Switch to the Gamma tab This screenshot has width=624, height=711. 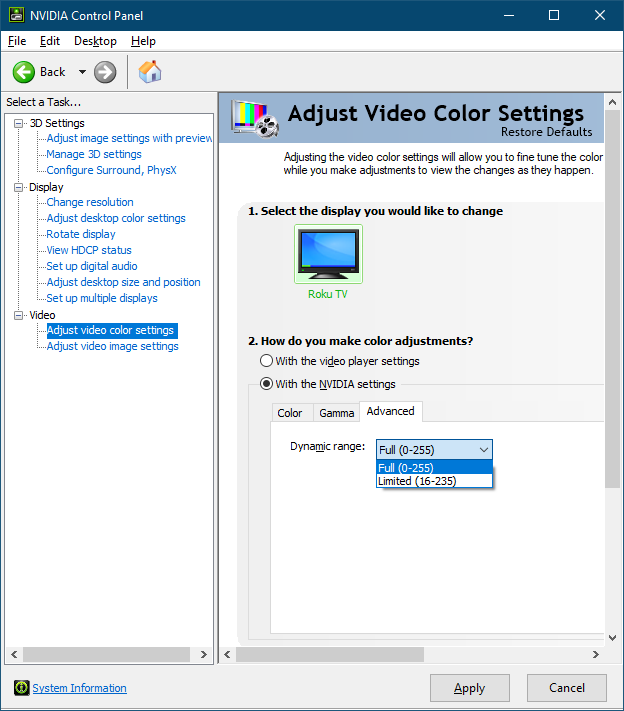[x=336, y=413]
